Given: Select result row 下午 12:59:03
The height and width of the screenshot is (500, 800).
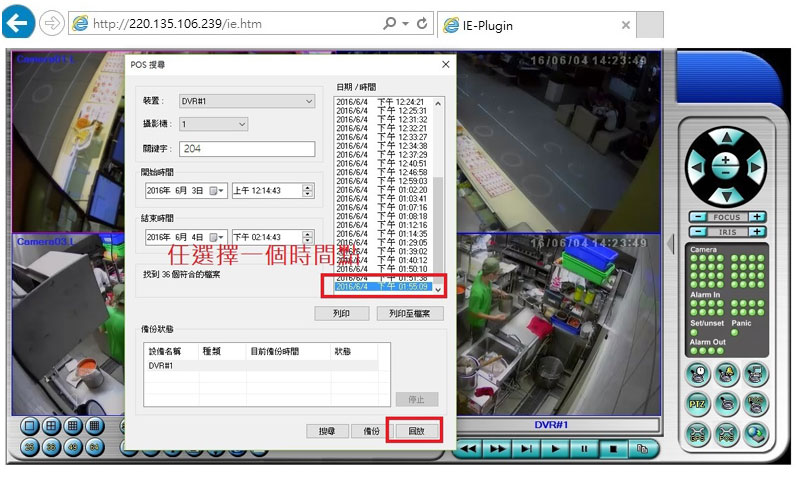Looking at the screenshot, I should [383, 181].
